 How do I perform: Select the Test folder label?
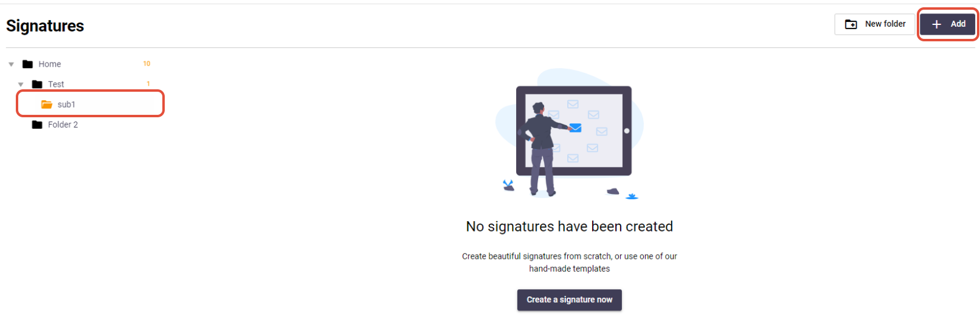56,84
